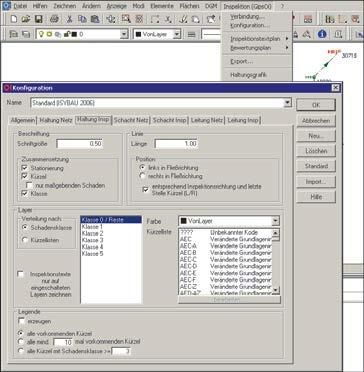Cut with the scissors icon
Screen dimensions: 364x372
point(69,19)
